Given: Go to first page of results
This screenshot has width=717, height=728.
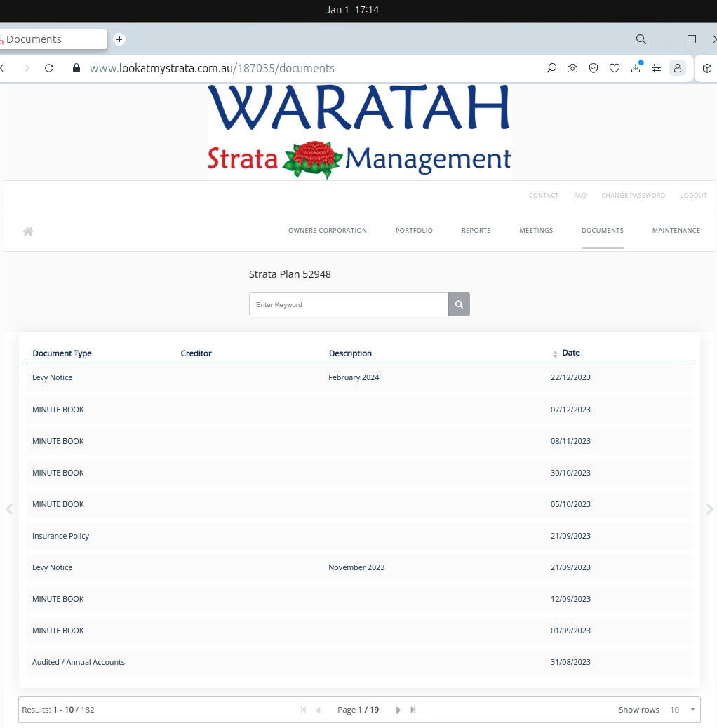Looking at the screenshot, I should 304,710.
